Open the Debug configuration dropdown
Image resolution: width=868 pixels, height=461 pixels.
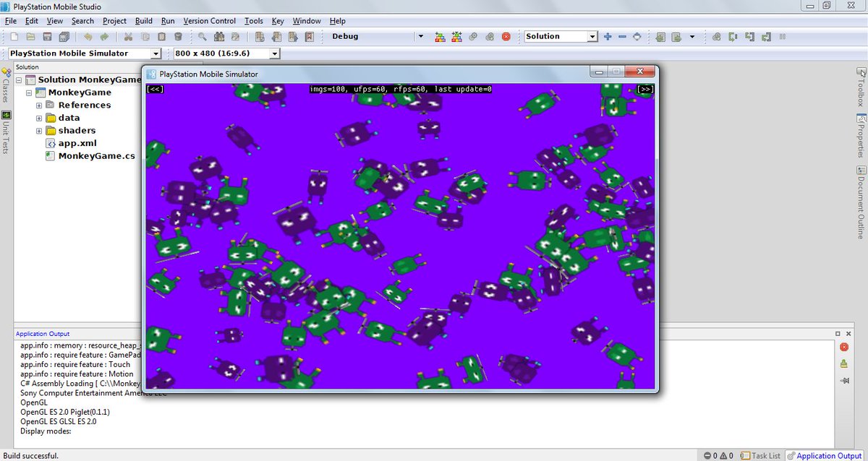click(422, 37)
